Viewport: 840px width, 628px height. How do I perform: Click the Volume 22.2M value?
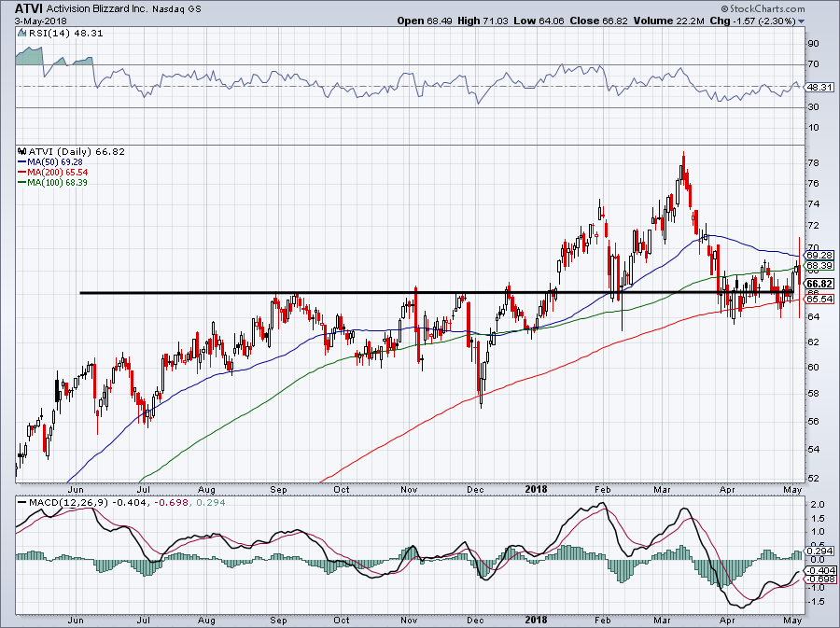point(668,21)
